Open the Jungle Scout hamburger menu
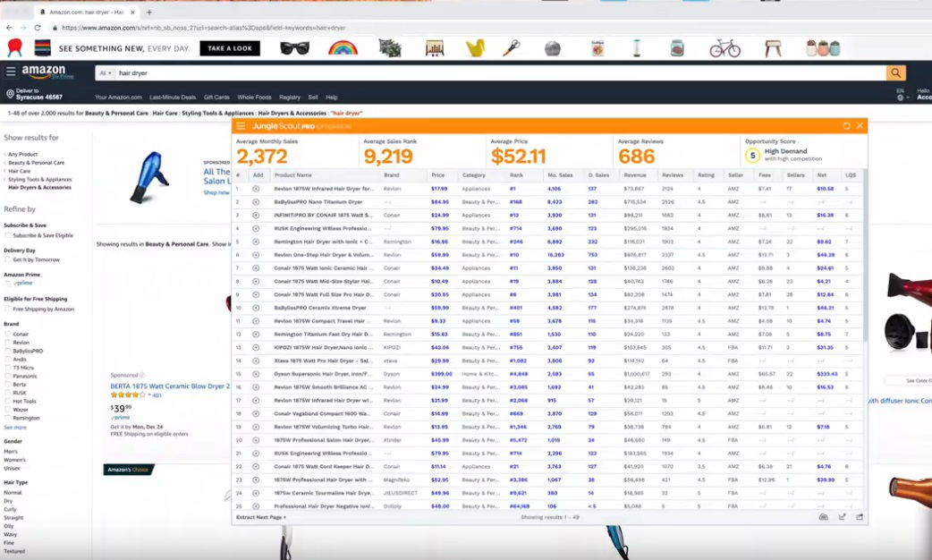The width and height of the screenshot is (932, 560). pos(241,126)
